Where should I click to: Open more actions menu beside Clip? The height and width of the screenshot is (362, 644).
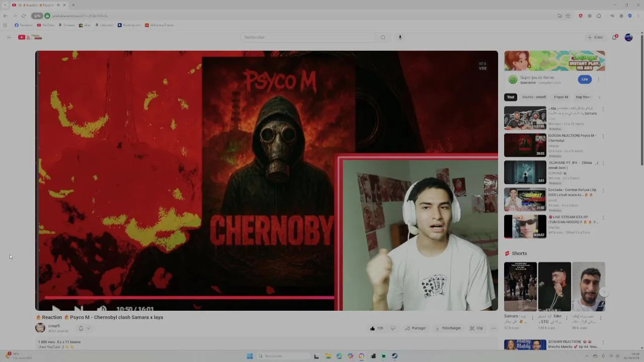point(494,328)
